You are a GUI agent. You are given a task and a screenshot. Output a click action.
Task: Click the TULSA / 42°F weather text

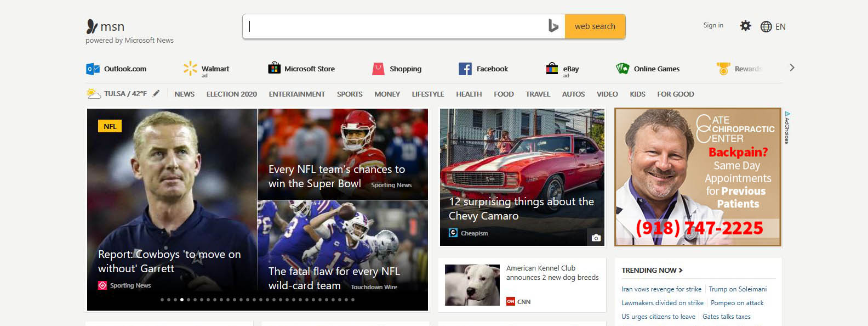125,93
